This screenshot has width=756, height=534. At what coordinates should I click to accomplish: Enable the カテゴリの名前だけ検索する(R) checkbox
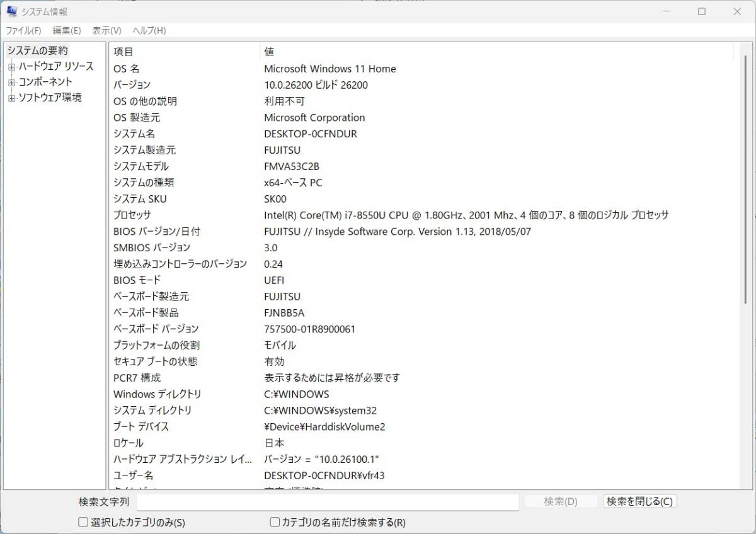point(275,522)
